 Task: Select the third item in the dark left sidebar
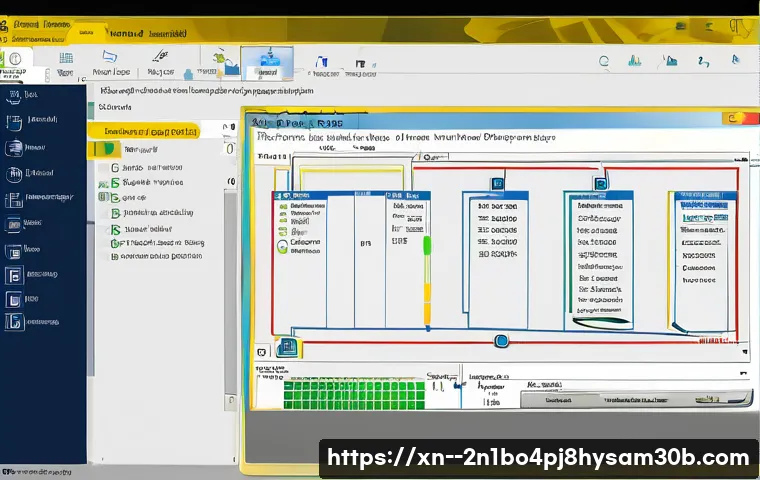pos(14,148)
